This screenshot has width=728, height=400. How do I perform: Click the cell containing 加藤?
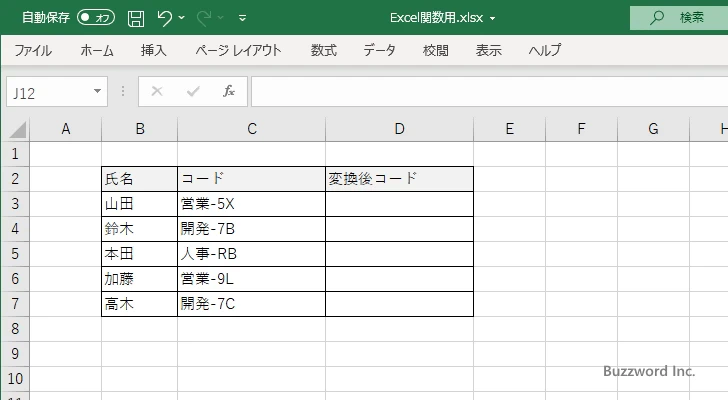click(x=139, y=279)
